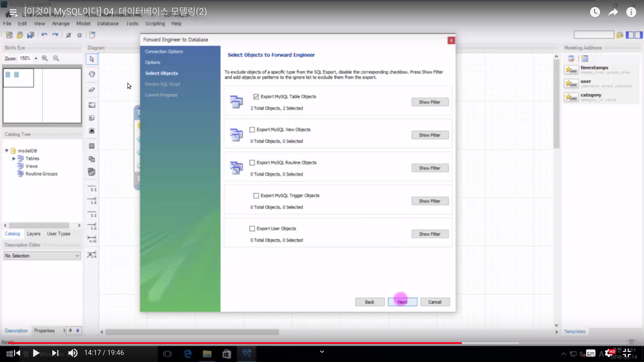Click the save model toolbar icon
644x362 pixels.
coord(31,35)
